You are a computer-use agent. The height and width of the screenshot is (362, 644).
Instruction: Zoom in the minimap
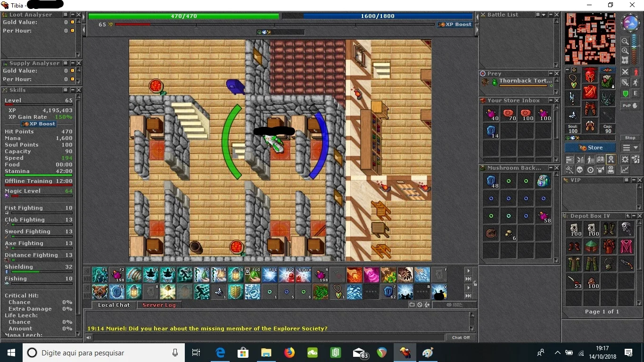tap(625, 51)
